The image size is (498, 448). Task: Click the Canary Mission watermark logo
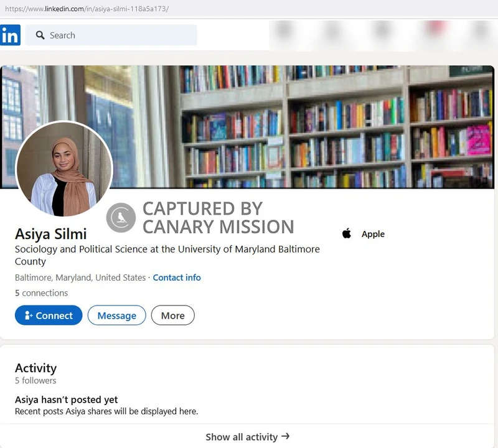[x=121, y=217]
